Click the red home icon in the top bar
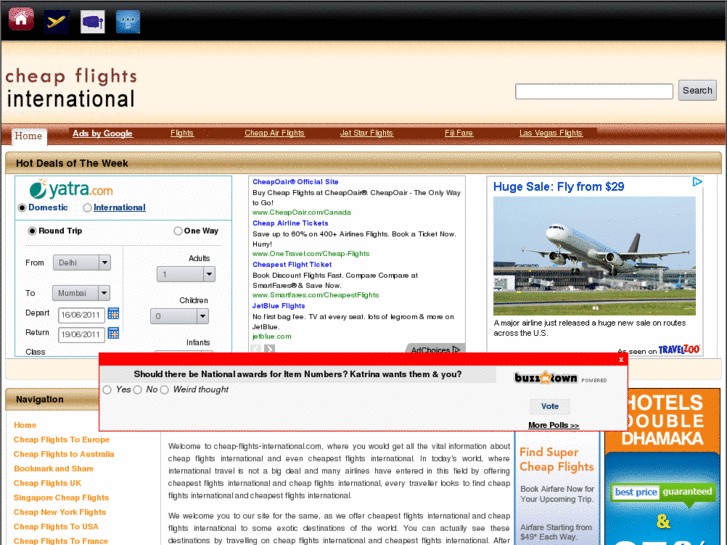The height and width of the screenshot is (545, 727). 21,19
